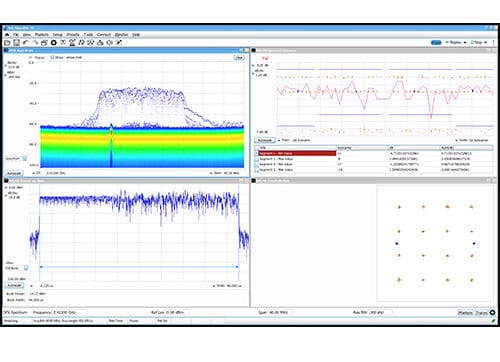Expand the Stop dropdown arrow
Image resolution: width=500 pixels, height=362 pixels.
(486, 43)
